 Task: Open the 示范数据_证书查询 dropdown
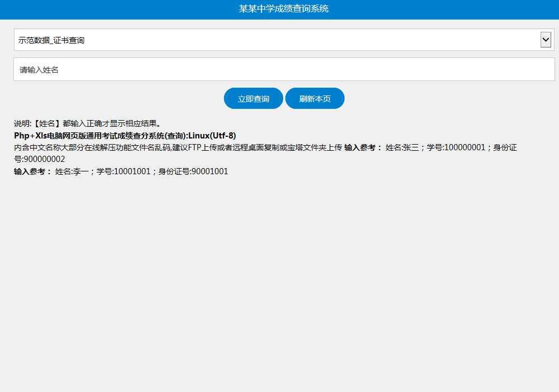(279, 40)
